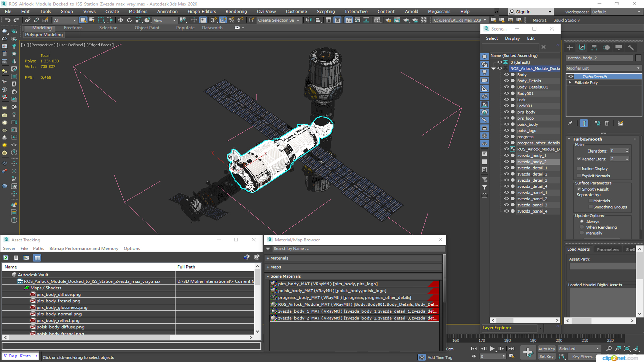Activate the Select and Link tool
Image resolution: width=644 pixels, height=362 pixels.
[x=28, y=20]
